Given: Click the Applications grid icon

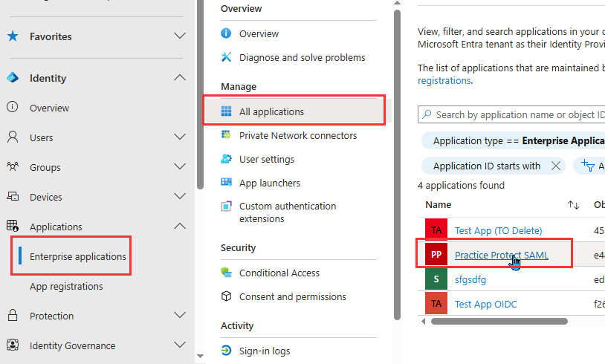Looking at the screenshot, I should [13, 226].
